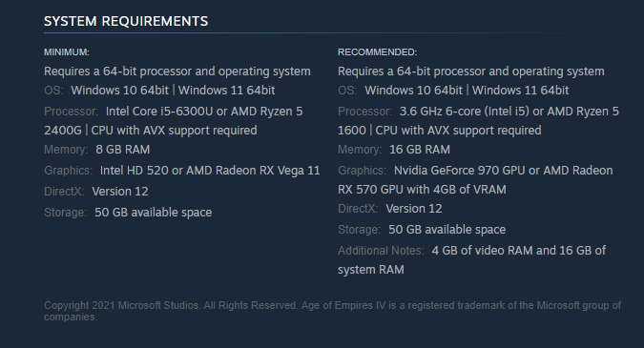
Task: Click recommended '1600 | CPU with AVX' line
Action: point(440,131)
